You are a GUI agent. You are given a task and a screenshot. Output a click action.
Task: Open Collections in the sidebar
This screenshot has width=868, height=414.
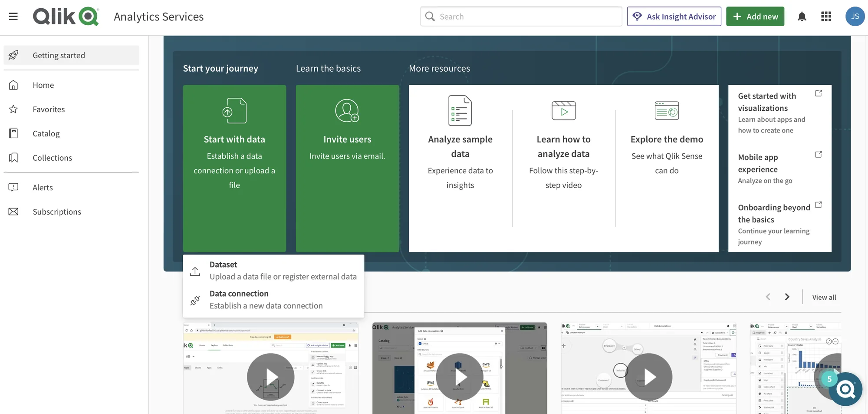coord(72,158)
